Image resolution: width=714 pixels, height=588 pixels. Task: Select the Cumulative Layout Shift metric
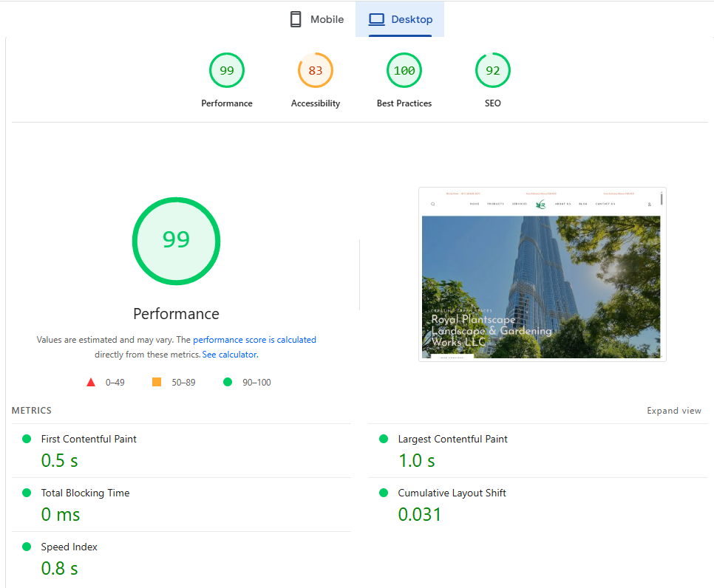[452, 493]
